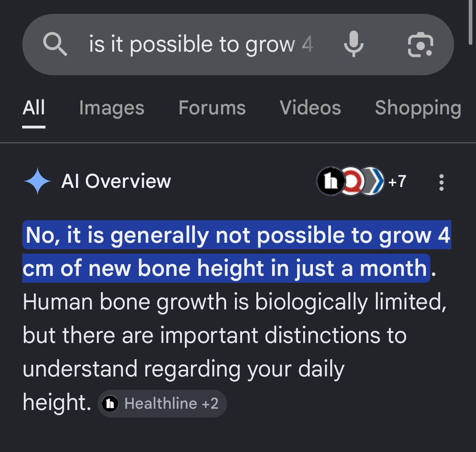Click the small Healthline logo in the citation chip
Viewport: 476px width, 452px height.
[x=110, y=404]
